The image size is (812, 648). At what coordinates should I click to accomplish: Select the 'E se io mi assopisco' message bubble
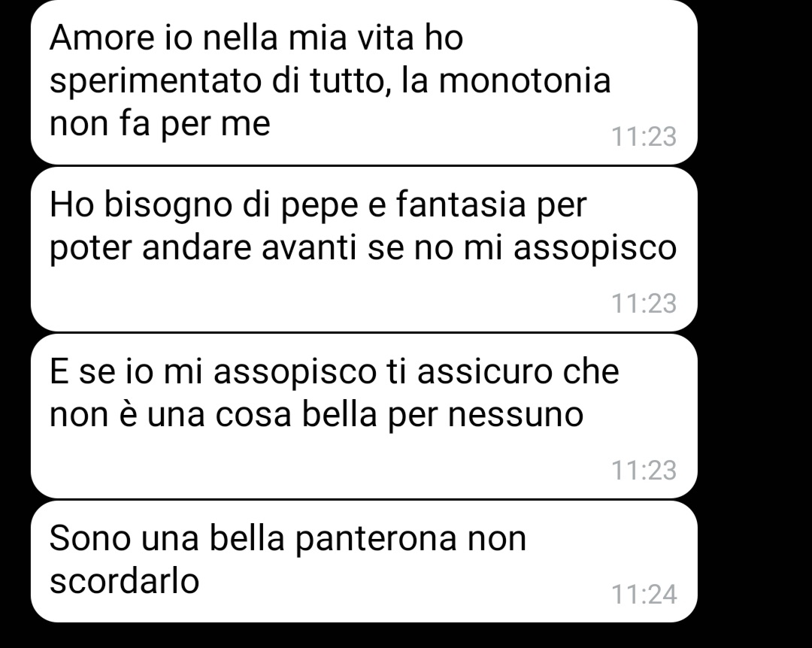(x=364, y=416)
